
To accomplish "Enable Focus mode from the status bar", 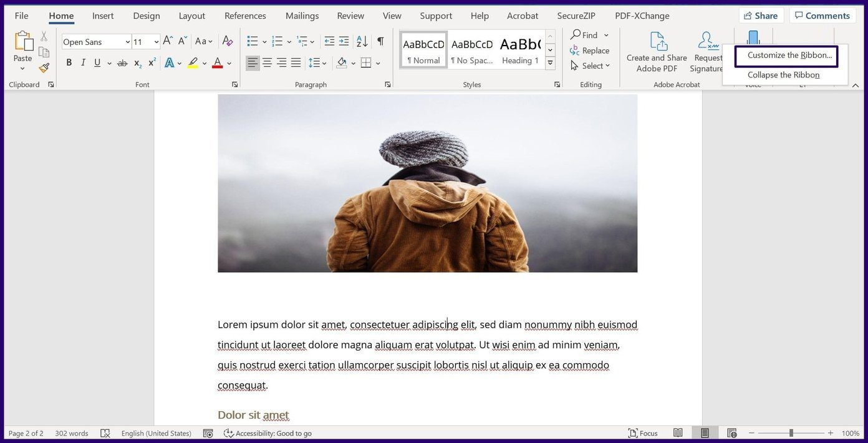I will [x=645, y=433].
